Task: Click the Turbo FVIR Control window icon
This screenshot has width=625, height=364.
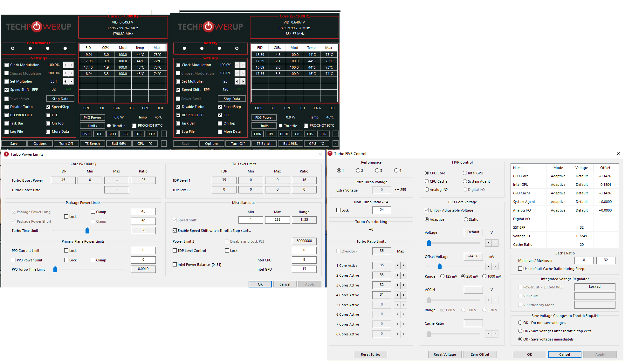Action: click(x=330, y=153)
